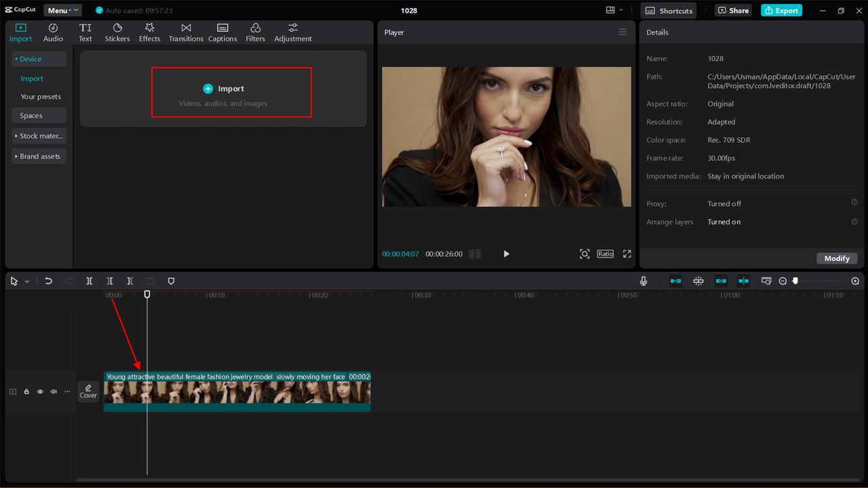Edit the video Cover thumbnail

(88, 391)
